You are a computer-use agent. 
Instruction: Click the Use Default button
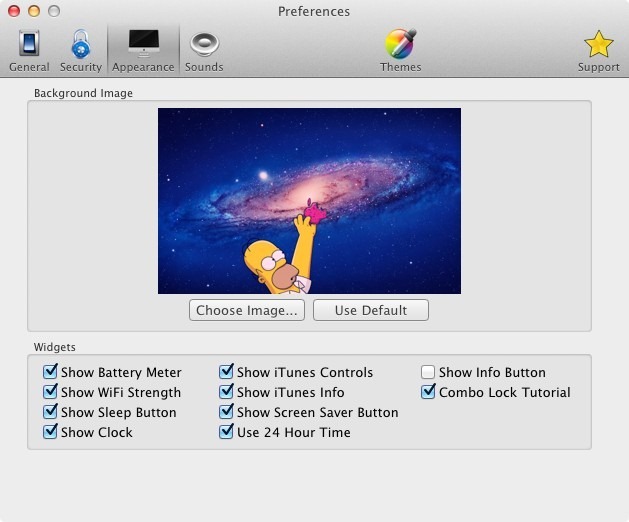click(371, 310)
